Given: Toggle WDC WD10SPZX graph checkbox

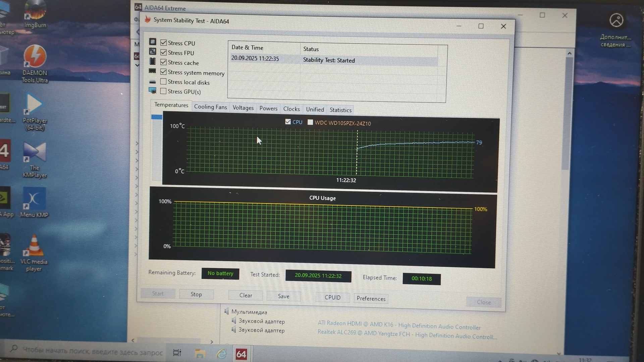Looking at the screenshot, I should click(310, 122).
